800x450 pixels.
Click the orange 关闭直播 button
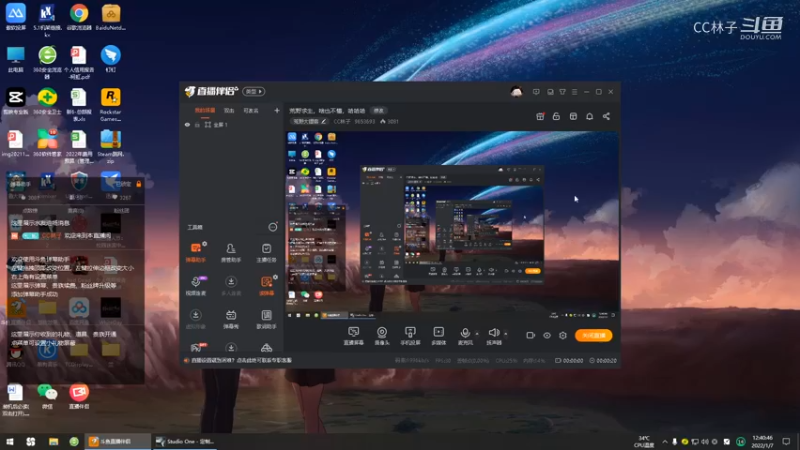593,335
